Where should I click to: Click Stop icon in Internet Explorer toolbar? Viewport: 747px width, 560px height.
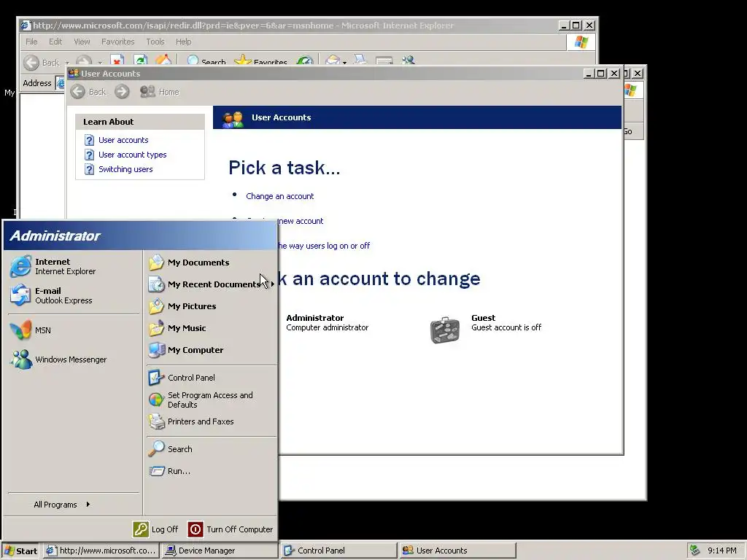pyautogui.click(x=117, y=60)
